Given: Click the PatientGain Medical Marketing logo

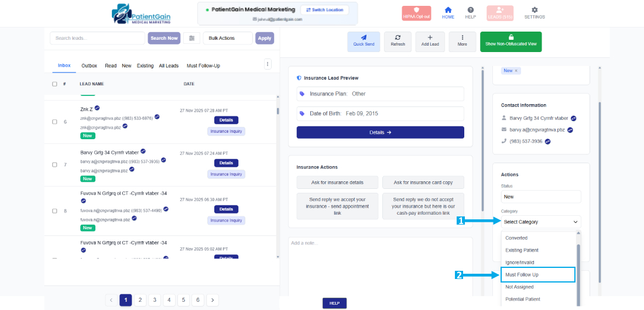Looking at the screenshot, I should pos(142,14).
